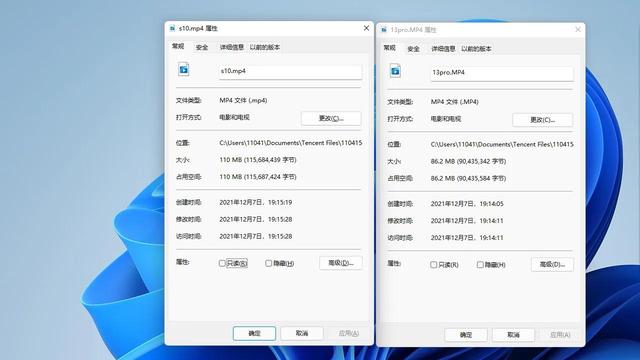Click 应用 in 13pro.MP4 window

click(560, 335)
